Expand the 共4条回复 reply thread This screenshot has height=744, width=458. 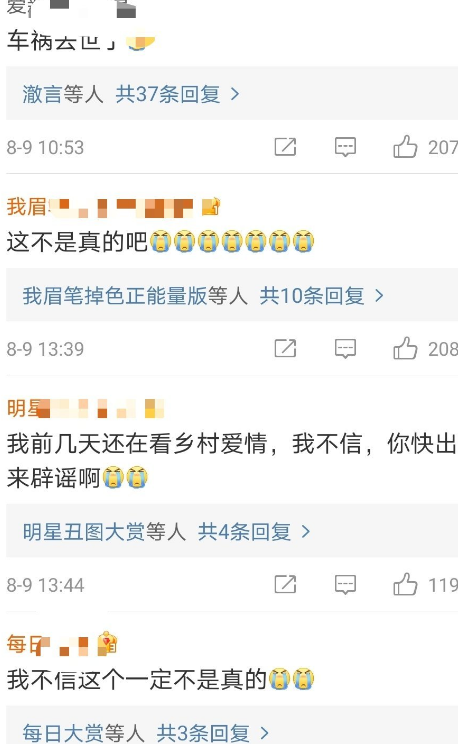coord(254,531)
